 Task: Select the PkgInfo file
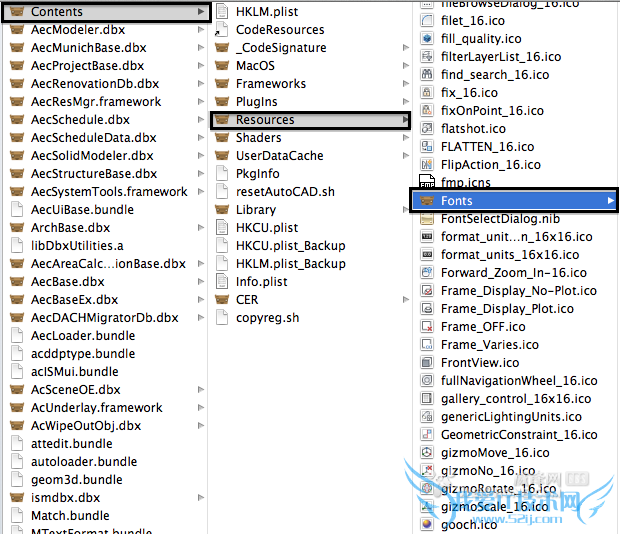coord(257,174)
